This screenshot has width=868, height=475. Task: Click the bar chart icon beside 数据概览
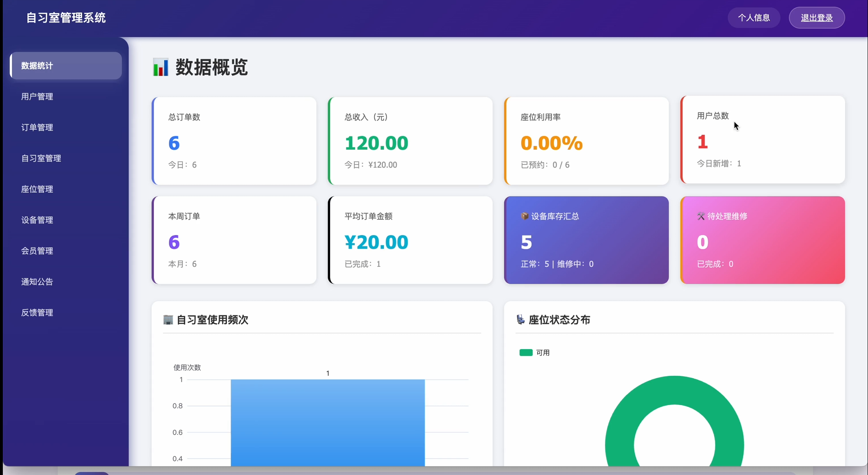click(160, 67)
